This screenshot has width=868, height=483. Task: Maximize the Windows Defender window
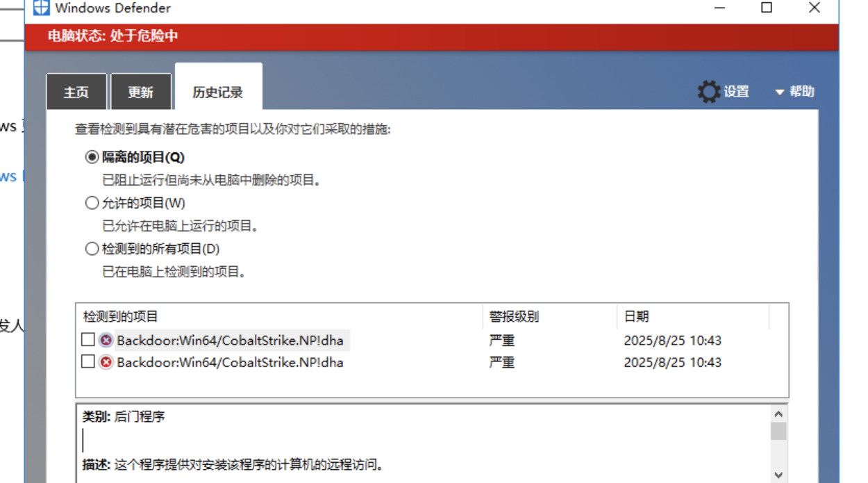click(x=767, y=8)
